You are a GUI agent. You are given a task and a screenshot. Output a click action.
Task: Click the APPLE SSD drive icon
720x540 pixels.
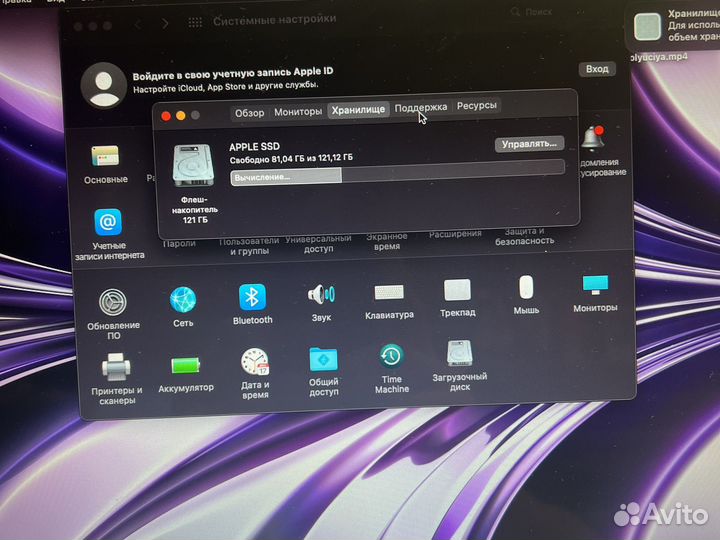193,166
